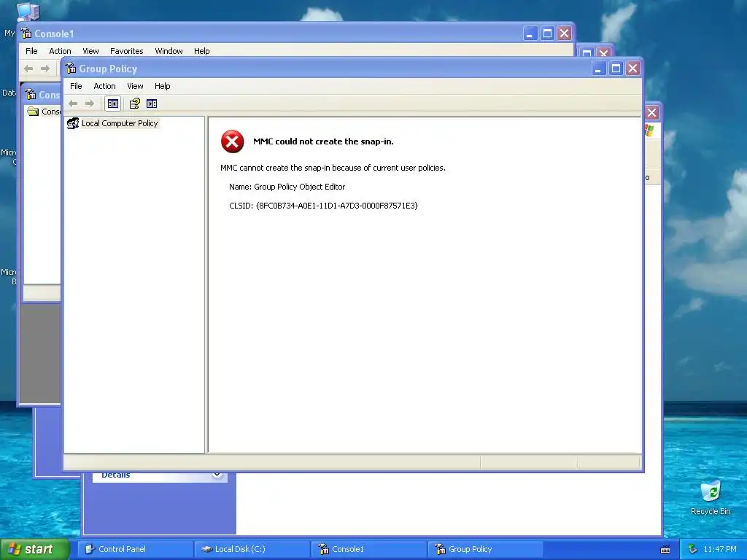Click the folder icon in Console1 tree
The image size is (747, 560).
[x=33, y=112]
